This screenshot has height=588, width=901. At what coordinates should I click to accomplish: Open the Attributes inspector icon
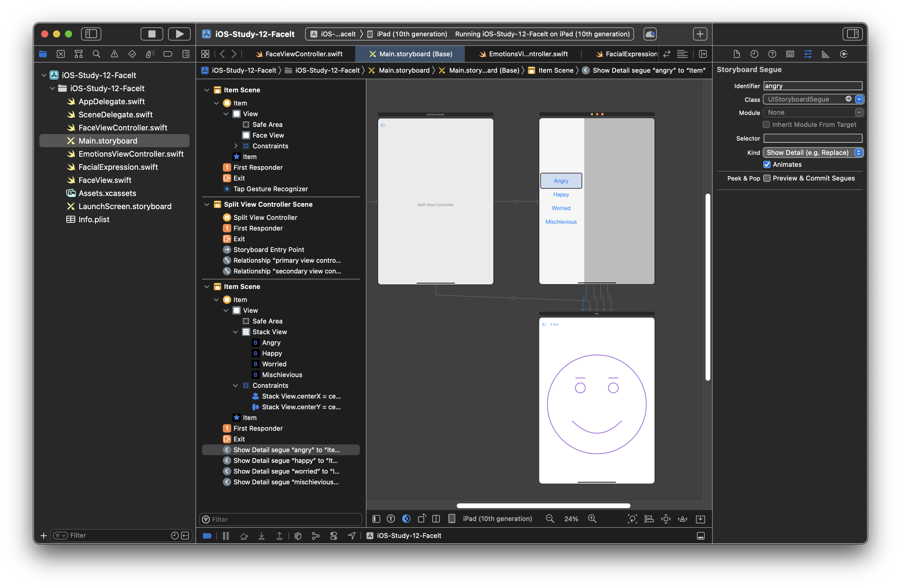coord(807,54)
